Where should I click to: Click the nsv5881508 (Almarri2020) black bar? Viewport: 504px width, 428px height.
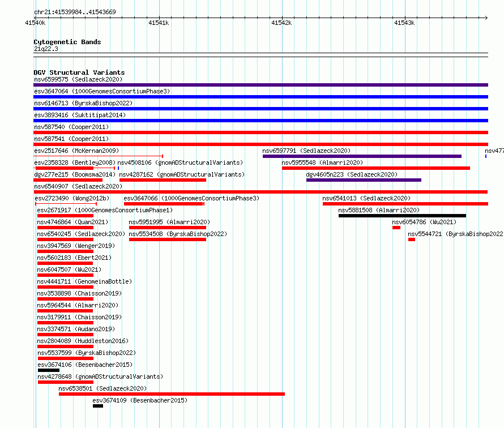[x=402, y=216]
